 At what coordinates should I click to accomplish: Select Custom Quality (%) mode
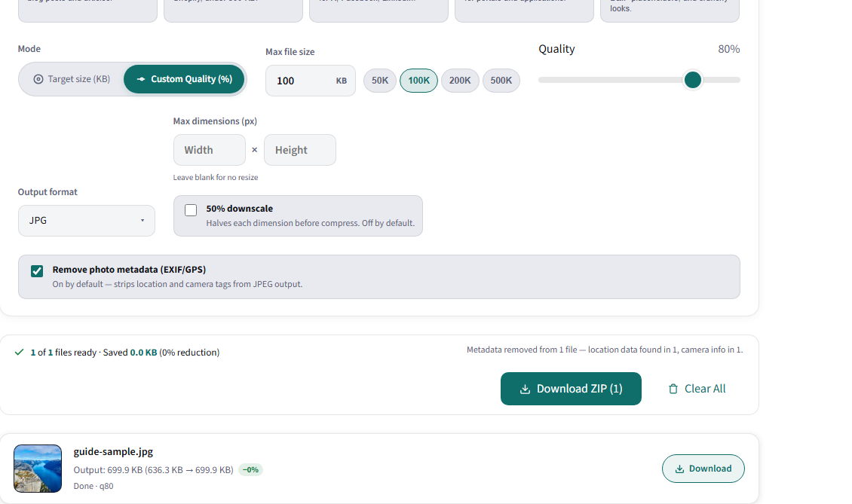(x=184, y=79)
